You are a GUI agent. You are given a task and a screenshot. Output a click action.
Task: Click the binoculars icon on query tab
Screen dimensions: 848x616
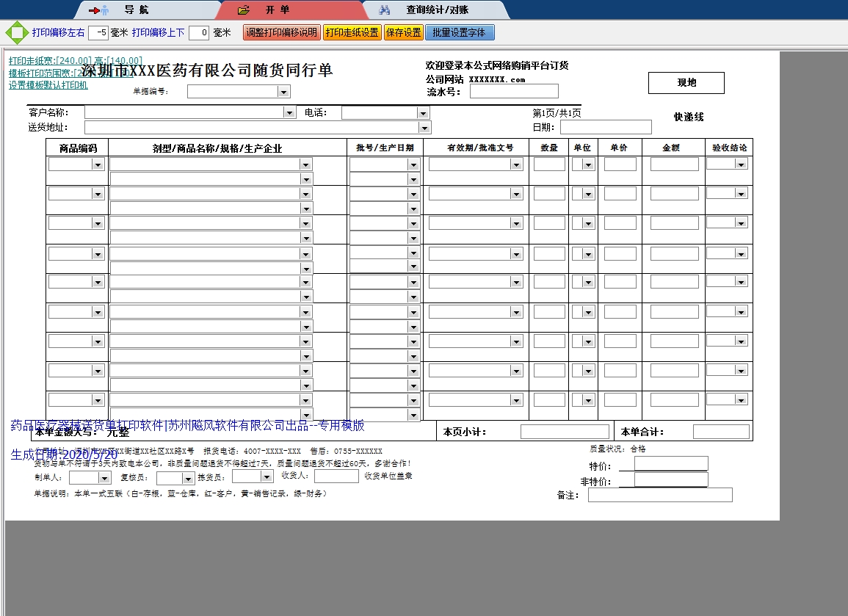[384, 10]
